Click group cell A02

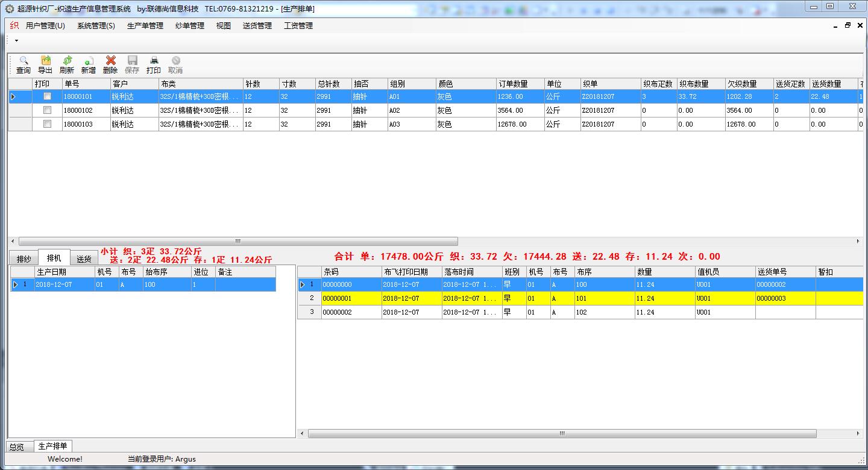click(x=412, y=110)
